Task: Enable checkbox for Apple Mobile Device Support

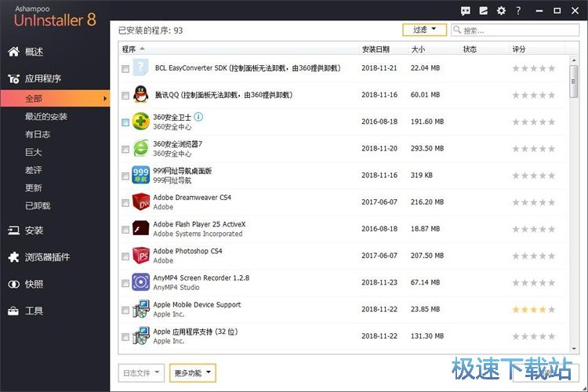Action: [x=125, y=310]
